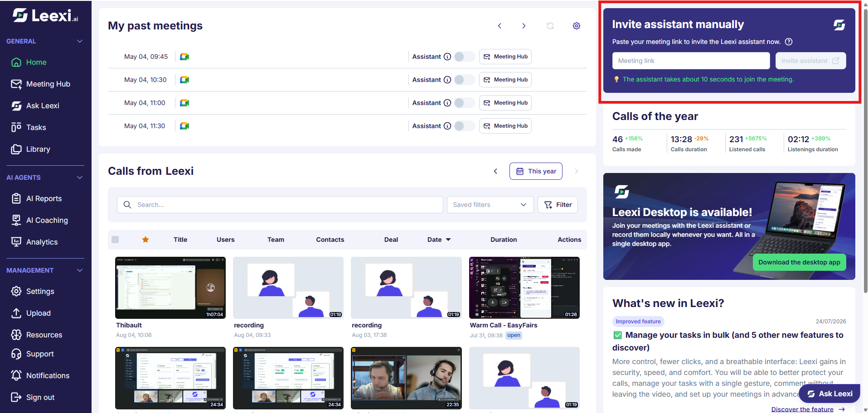This screenshot has height=413, width=868.
Task: Check the select-all calls checkbox
Action: (115, 240)
